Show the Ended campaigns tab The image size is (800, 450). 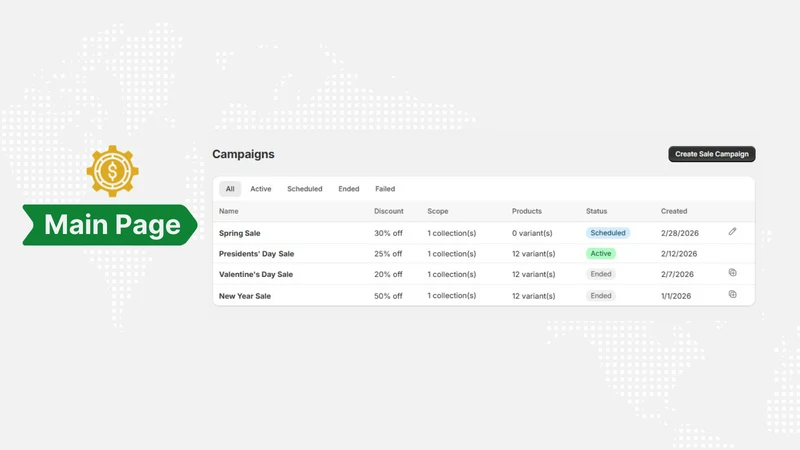click(x=348, y=189)
